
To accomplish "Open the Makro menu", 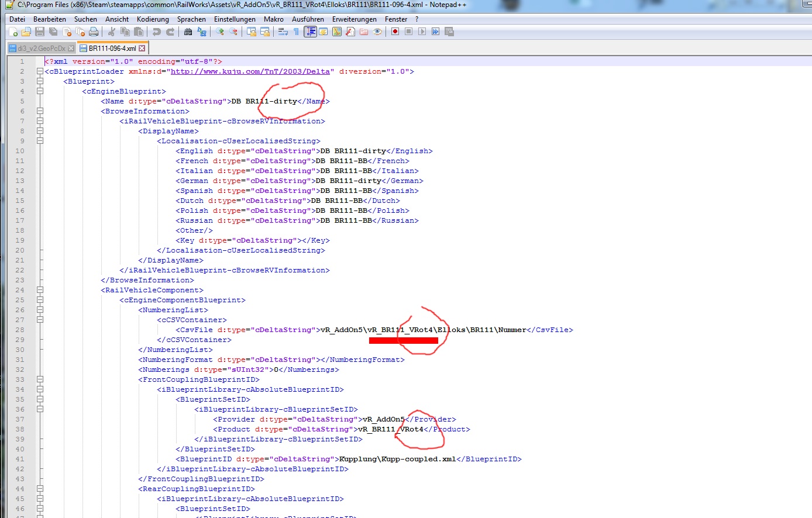I will coord(274,19).
